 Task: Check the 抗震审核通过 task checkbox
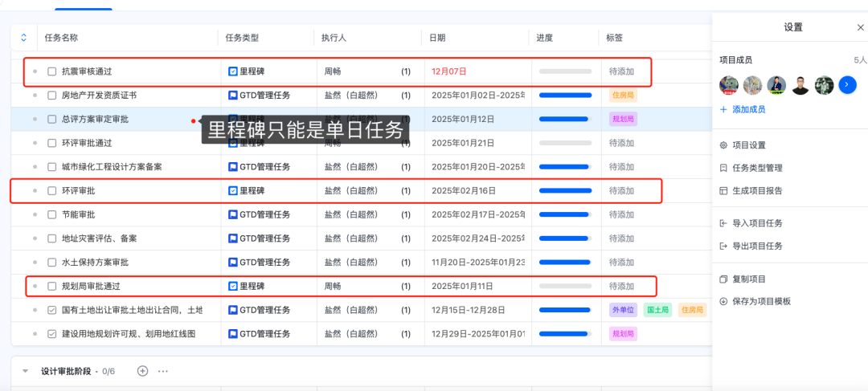click(x=52, y=71)
